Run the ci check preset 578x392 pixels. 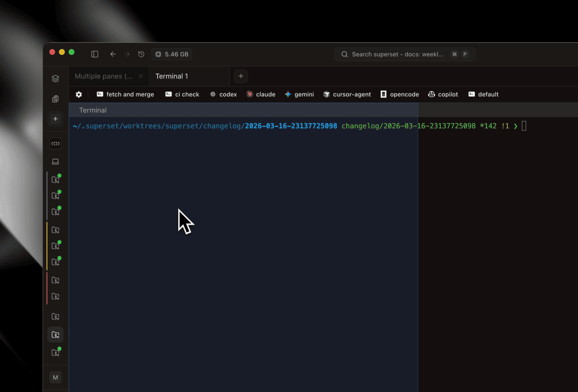pyautogui.click(x=182, y=94)
